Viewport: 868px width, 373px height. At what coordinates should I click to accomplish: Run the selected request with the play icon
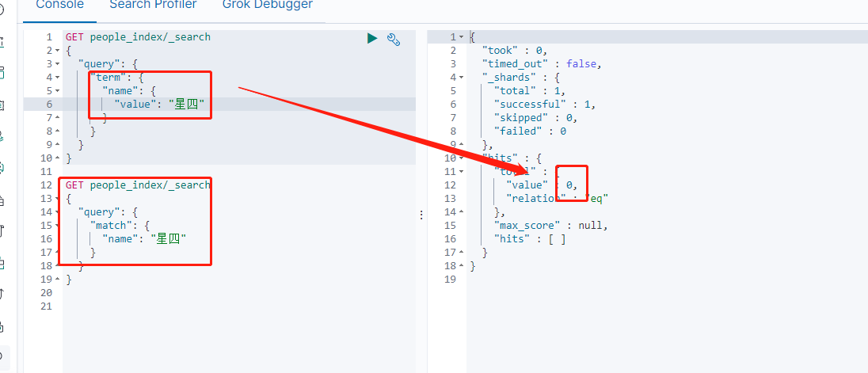point(372,38)
